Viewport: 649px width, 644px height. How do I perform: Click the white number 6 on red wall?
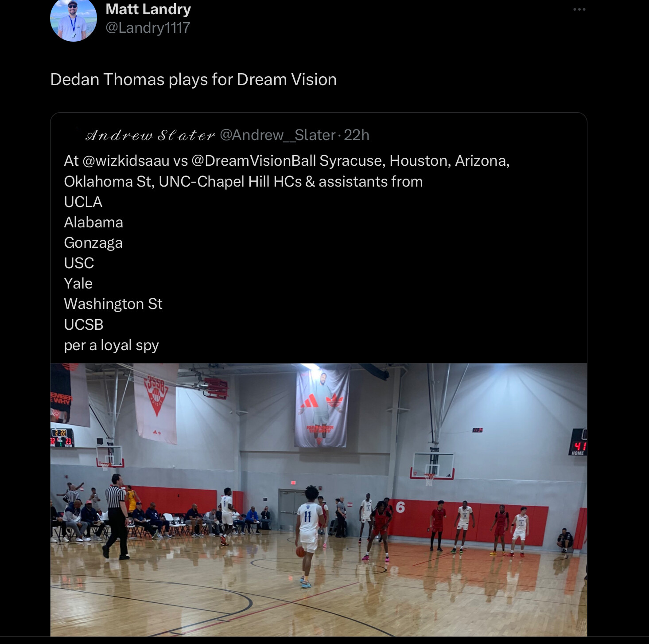tap(400, 507)
